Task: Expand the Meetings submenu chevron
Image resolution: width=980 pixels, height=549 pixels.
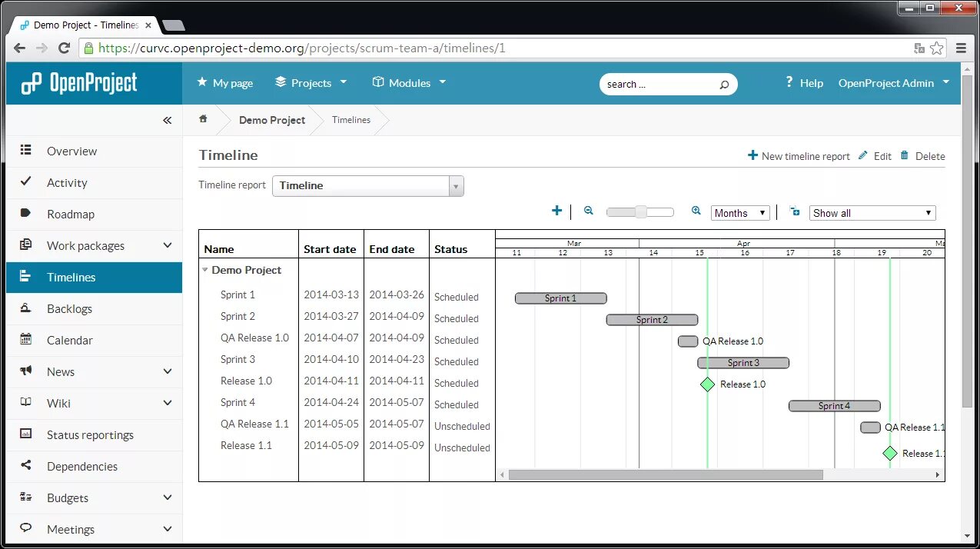Action: click(x=168, y=529)
